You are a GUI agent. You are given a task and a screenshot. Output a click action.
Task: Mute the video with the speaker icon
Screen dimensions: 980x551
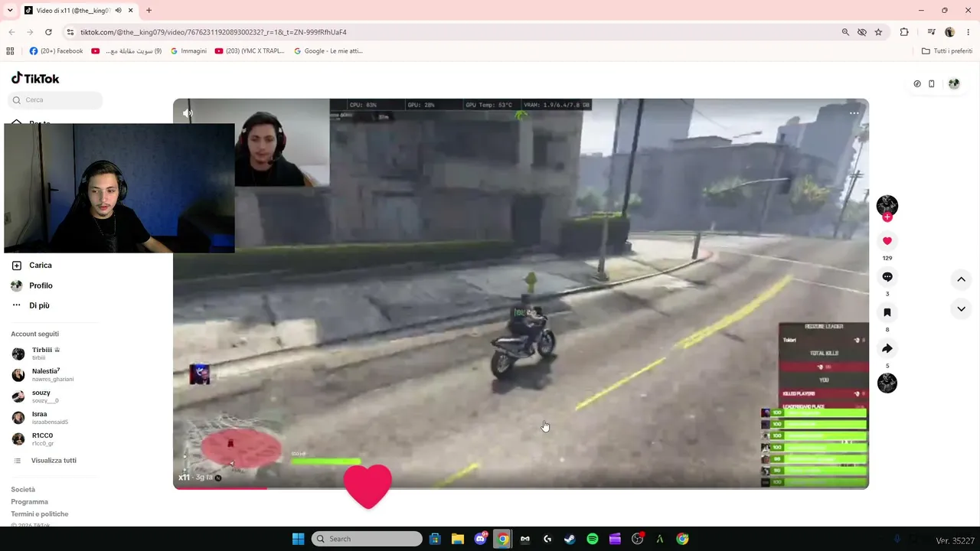click(188, 113)
